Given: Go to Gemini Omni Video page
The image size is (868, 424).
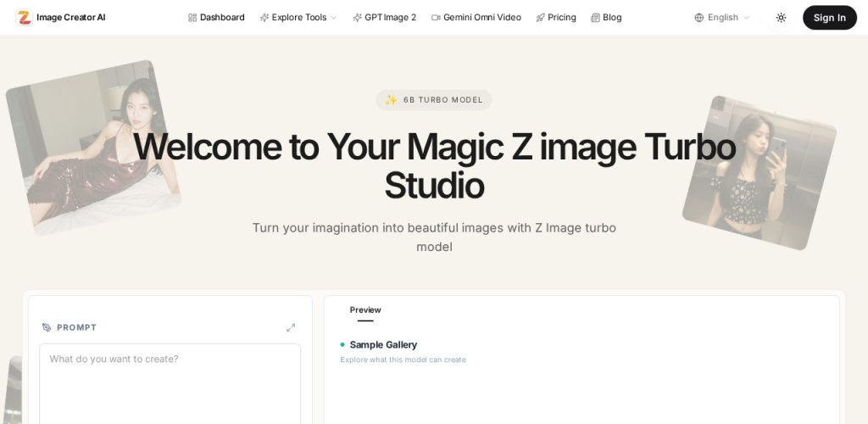Looking at the screenshot, I should (x=476, y=18).
